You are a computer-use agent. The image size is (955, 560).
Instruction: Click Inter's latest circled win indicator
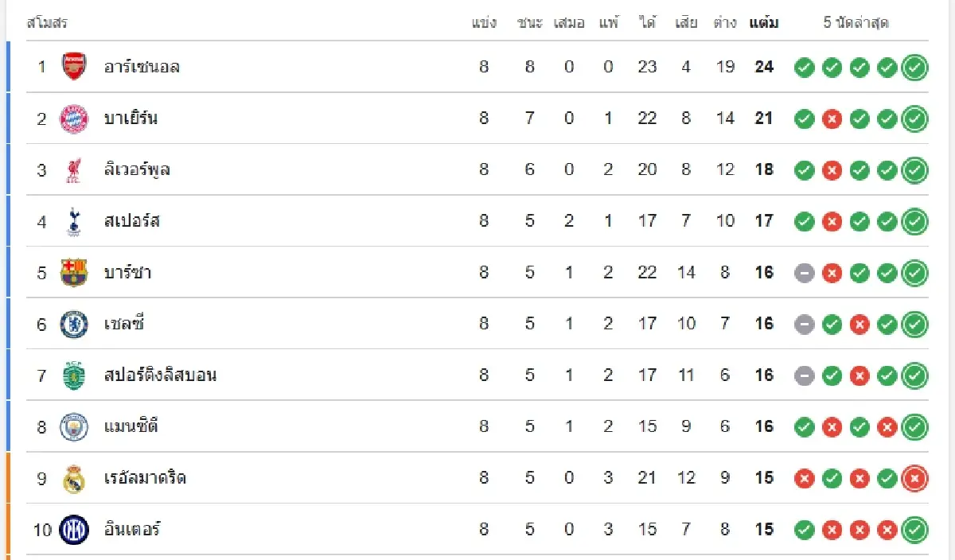[915, 530]
